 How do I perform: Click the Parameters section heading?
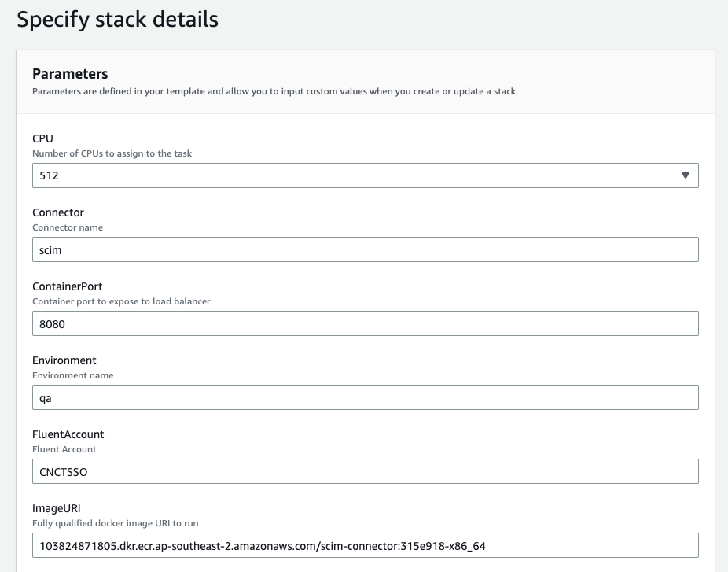point(70,74)
